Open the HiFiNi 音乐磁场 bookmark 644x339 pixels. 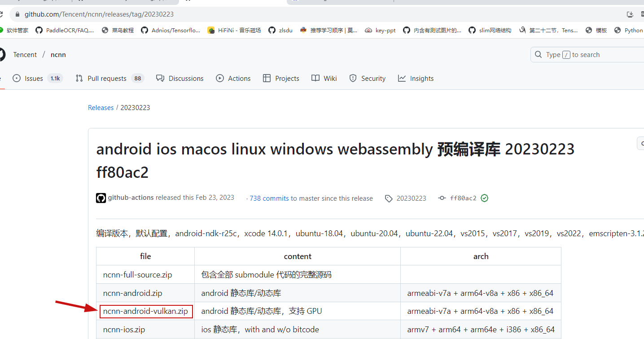point(234,30)
